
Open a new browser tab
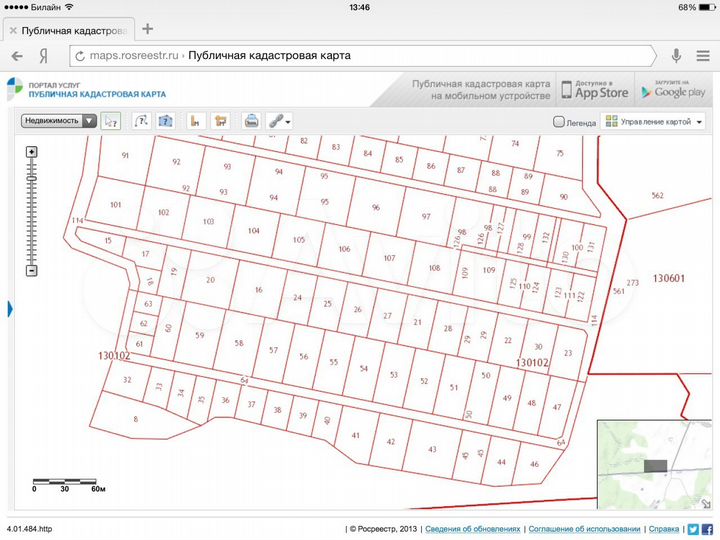pos(147,29)
